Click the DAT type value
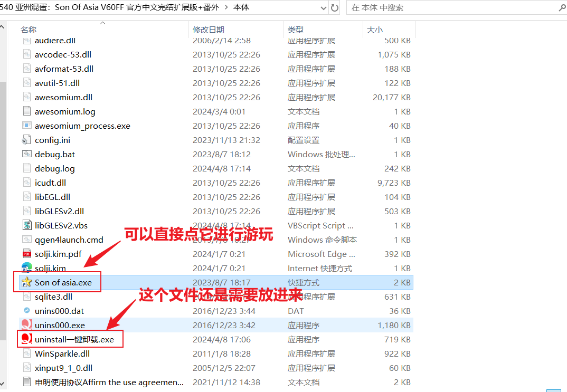The width and height of the screenshot is (567, 392). coord(296,311)
